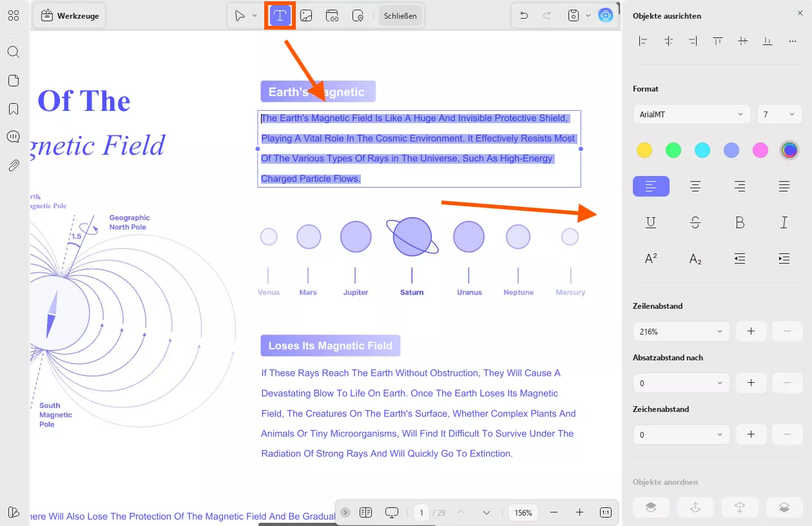Choose the yellow color swatch

tap(644, 150)
